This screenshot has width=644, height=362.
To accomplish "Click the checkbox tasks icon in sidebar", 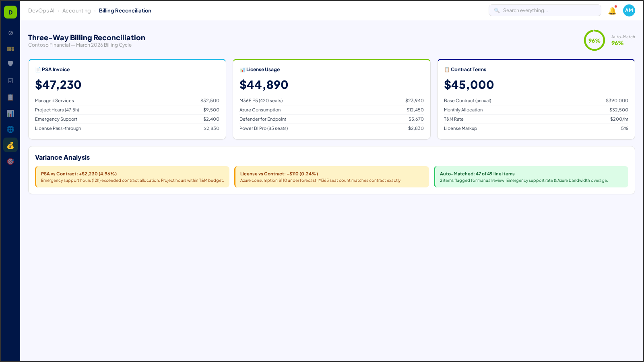I will coord(10,80).
